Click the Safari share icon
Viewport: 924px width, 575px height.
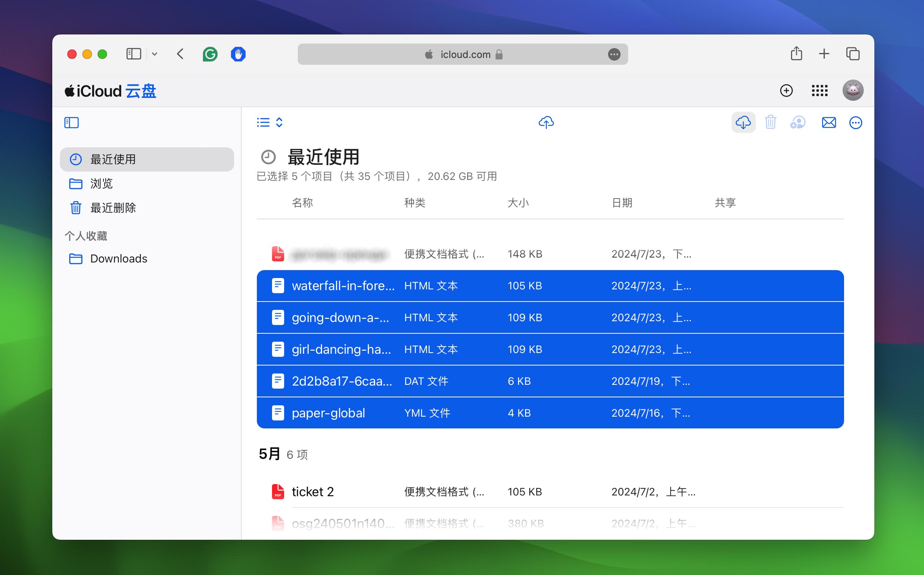coord(796,54)
